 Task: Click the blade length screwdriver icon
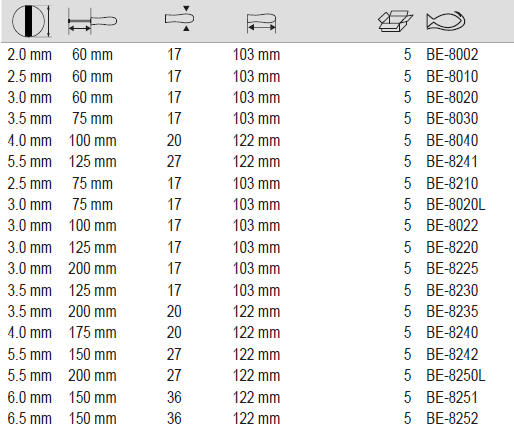point(92,21)
